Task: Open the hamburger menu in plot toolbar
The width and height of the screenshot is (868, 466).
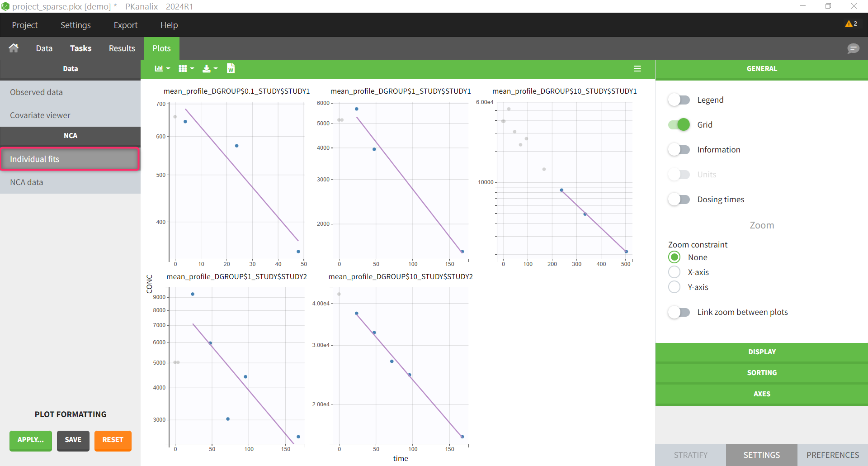Action: coord(637,69)
